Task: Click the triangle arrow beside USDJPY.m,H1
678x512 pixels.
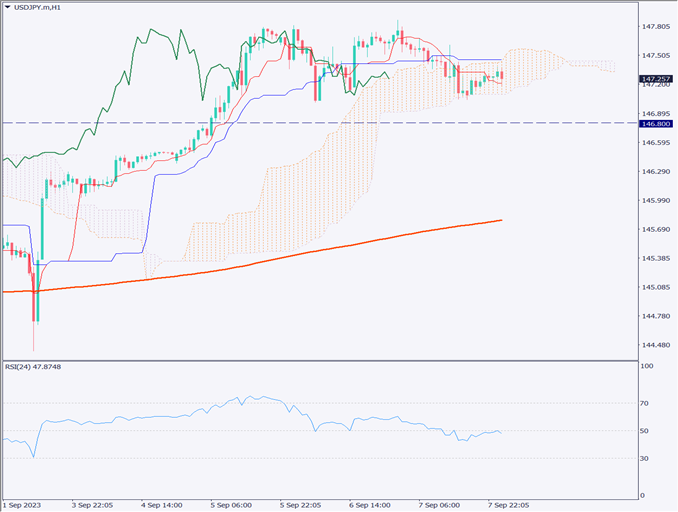Action: pyautogui.click(x=9, y=9)
